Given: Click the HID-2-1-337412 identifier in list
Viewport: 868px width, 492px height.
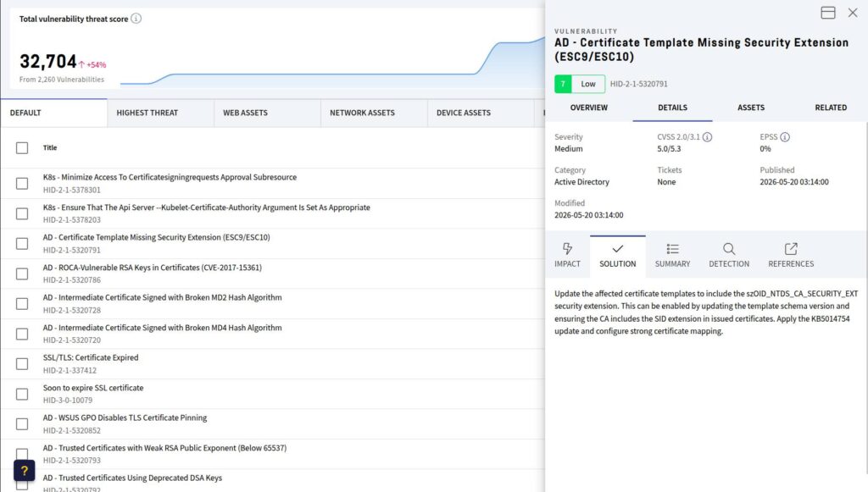Looking at the screenshot, I should pos(70,370).
